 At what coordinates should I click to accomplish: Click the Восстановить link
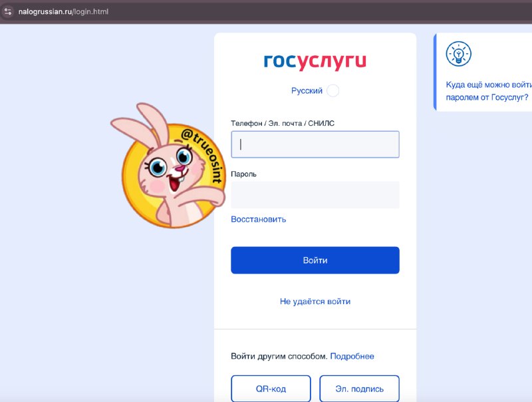(258, 220)
